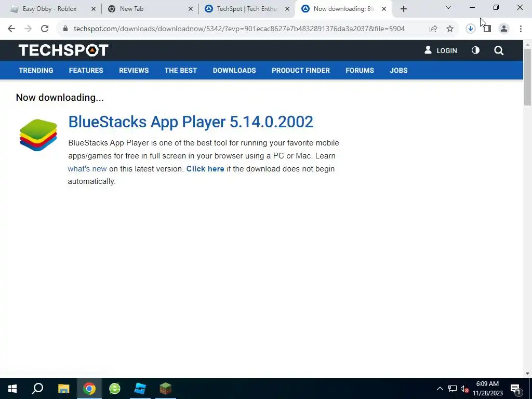Bookmark this page with the star icon

(x=450, y=29)
